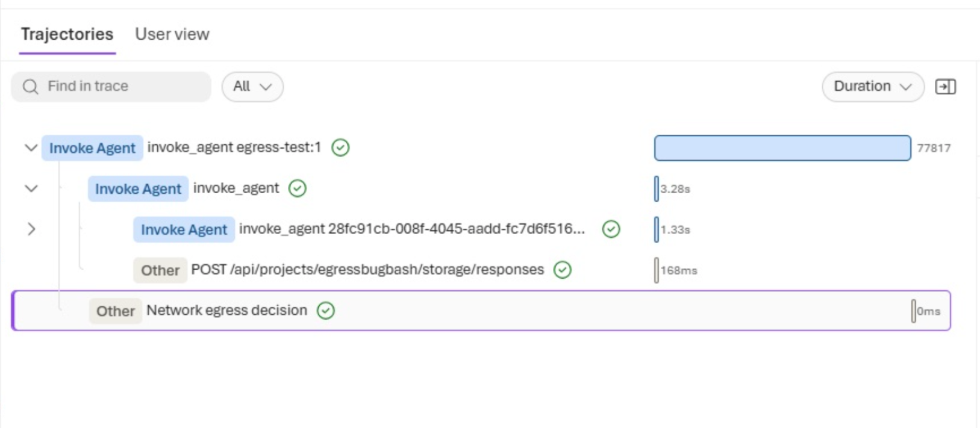Switch to the User view tab

[x=172, y=34]
